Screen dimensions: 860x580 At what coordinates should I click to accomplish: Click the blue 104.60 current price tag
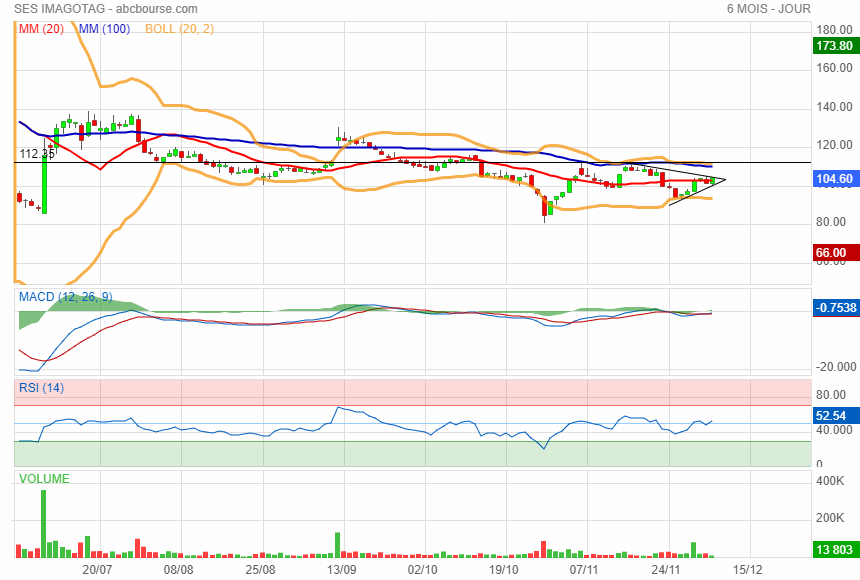[x=835, y=178]
